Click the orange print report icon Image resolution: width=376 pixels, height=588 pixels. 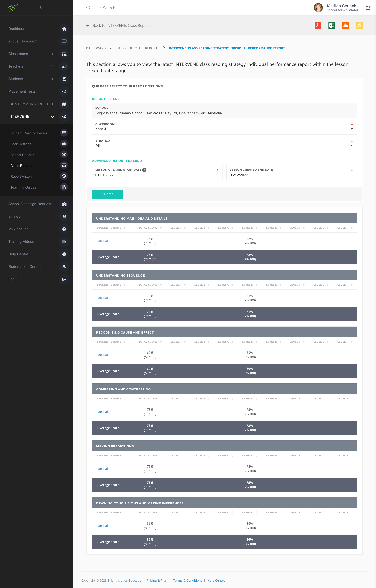pos(345,25)
